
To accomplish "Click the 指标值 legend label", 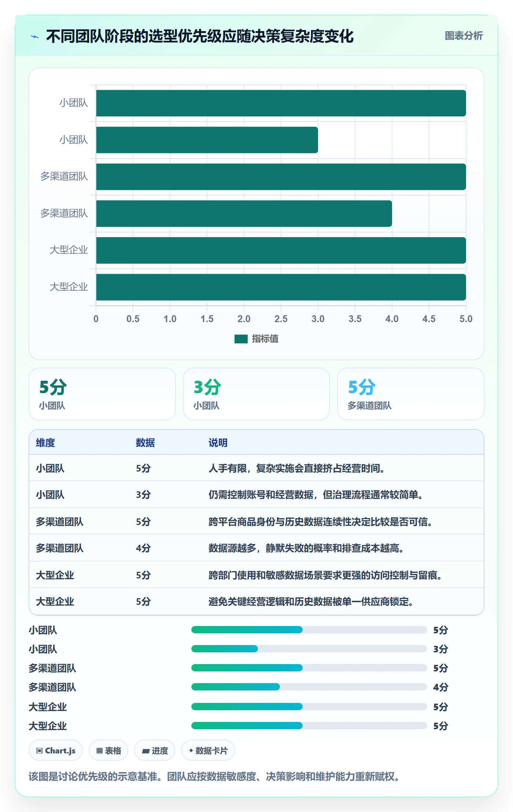I will tap(265, 339).
